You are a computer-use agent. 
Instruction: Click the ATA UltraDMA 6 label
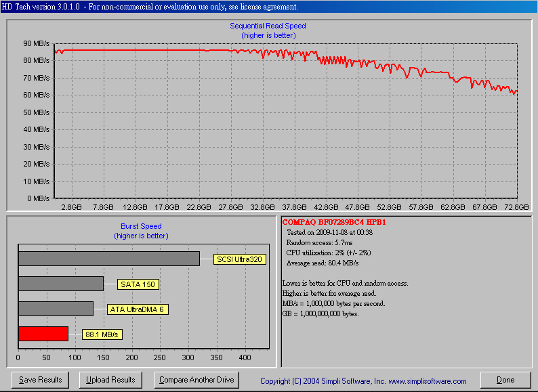(x=138, y=309)
